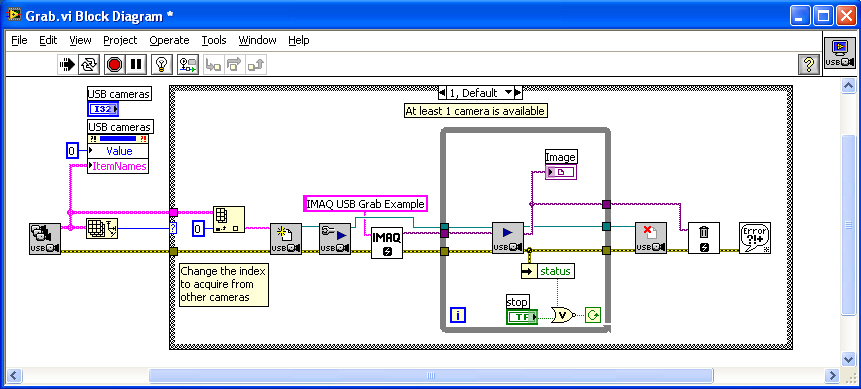Screen dimensions: 861x389
Task: Select IMAQ USB Grab Acquire node in loop
Action: coord(508,237)
